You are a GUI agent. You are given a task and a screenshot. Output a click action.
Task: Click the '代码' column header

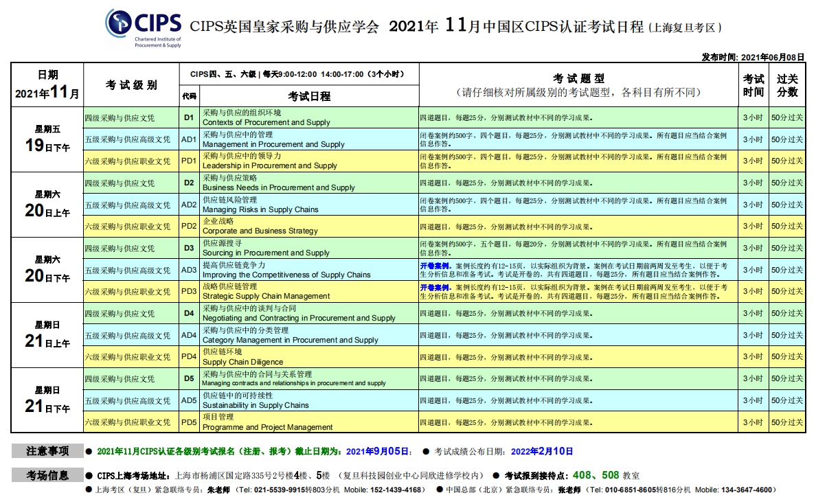coord(189,96)
